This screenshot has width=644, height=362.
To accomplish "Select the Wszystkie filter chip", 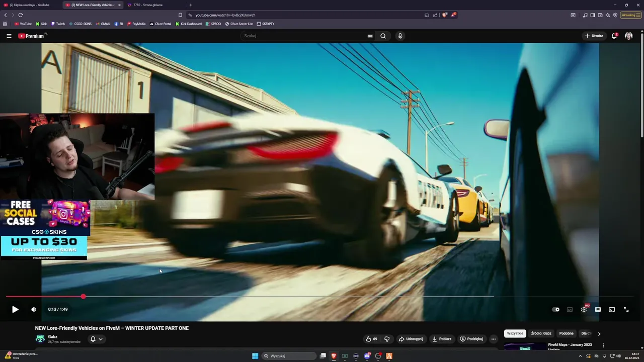I will [x=515, y=333].
